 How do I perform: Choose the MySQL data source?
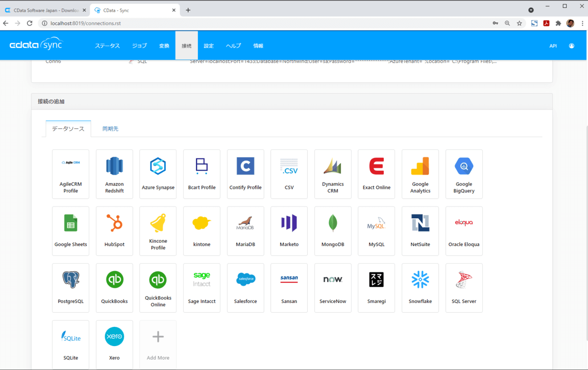(x=376, y=231)
